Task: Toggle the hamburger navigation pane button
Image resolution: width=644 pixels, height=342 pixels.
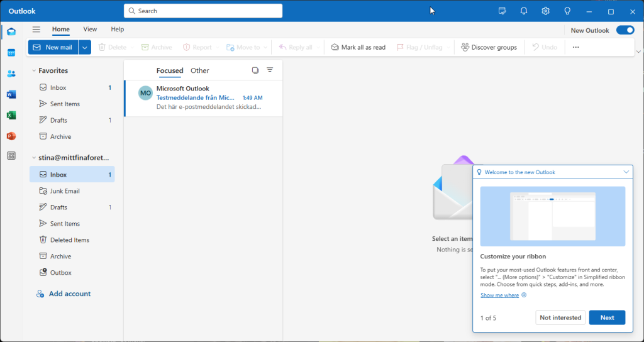Action: pyautogui.click(x=36, y=29)
